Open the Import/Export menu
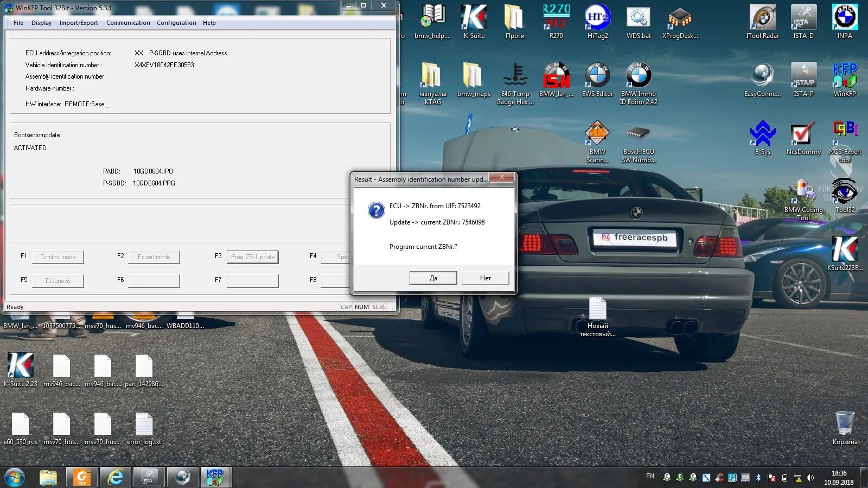The width and height of the screenshot is (868, 488). tap(79, 23)
